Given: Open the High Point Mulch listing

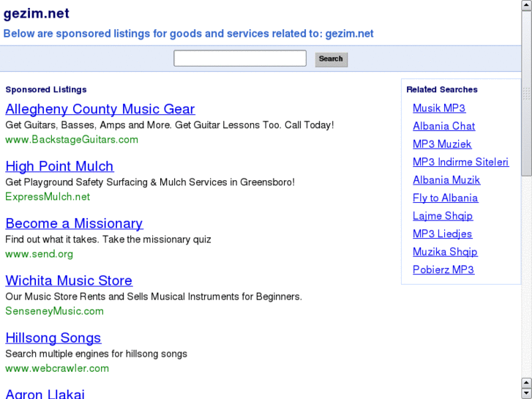Looking at the screenshot, I should click(59, 166).
